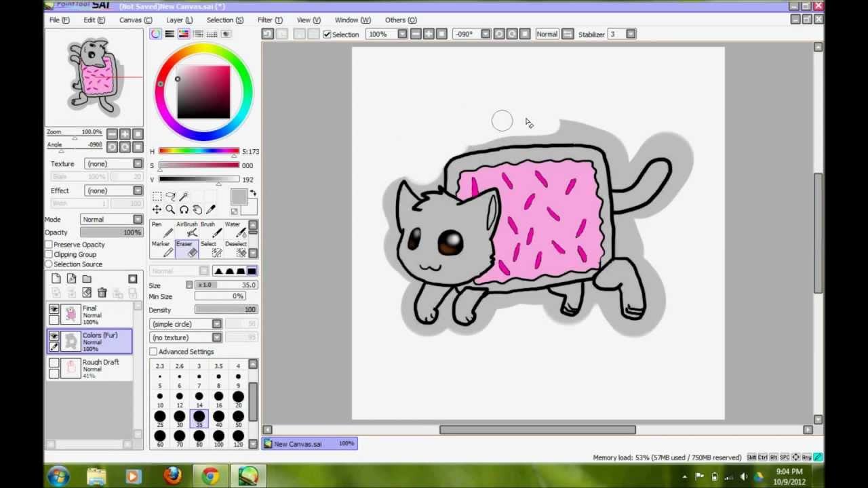Select the Water tool

point(235,230)
